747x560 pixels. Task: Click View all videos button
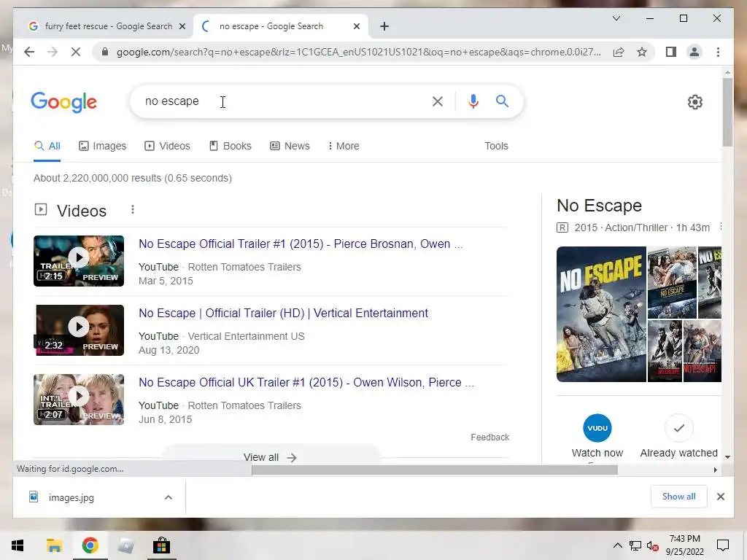point(270,457)
